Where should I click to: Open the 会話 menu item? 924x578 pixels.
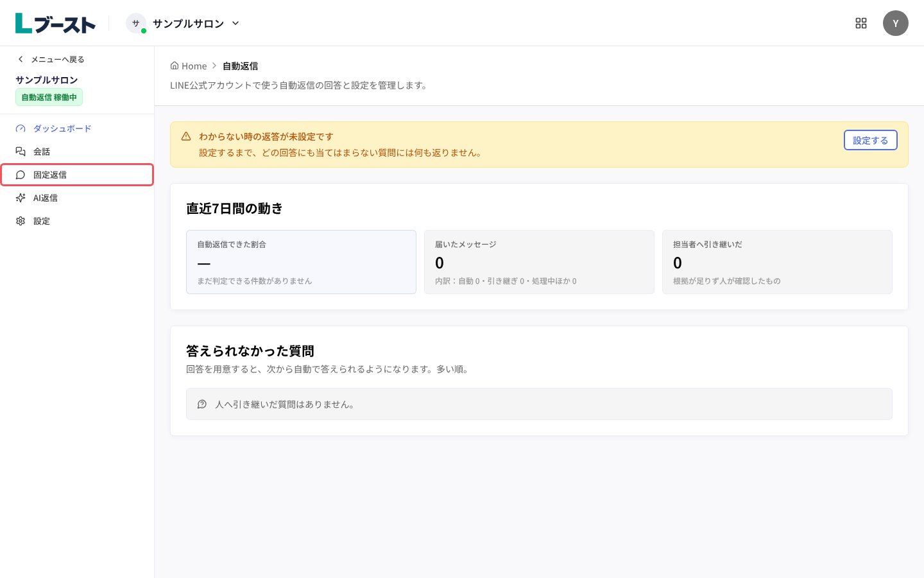pyautogui.click(x=77, y=152)
